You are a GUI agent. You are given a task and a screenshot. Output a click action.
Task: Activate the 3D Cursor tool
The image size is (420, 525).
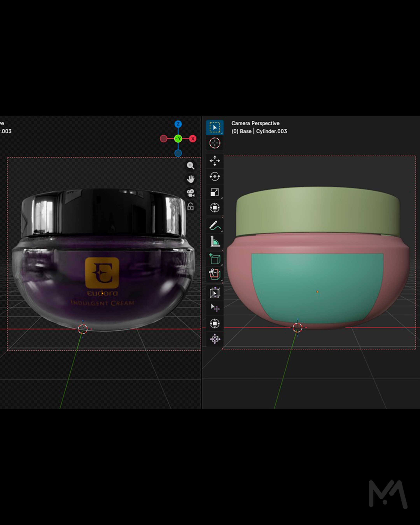pyautogui.click(x=214, y=143)
